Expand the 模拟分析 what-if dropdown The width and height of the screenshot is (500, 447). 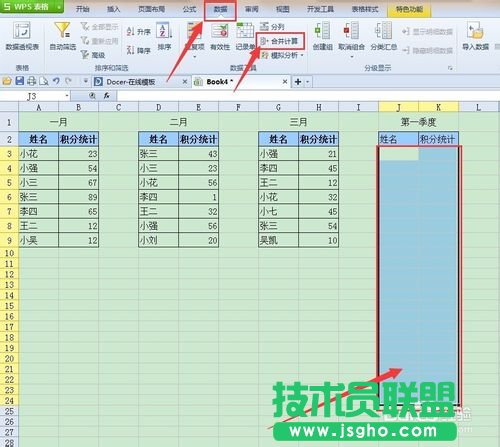[x=302, y=55]
